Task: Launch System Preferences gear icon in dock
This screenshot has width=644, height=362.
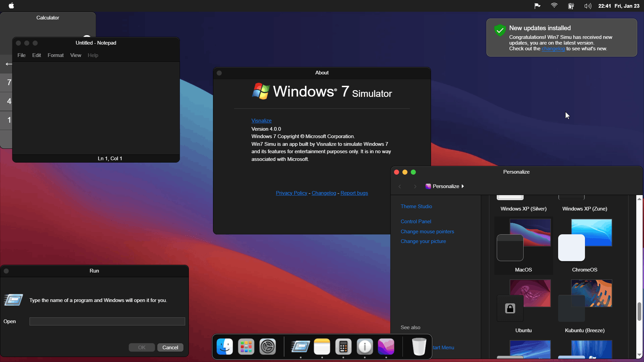Action: click(x=267, y=346)
